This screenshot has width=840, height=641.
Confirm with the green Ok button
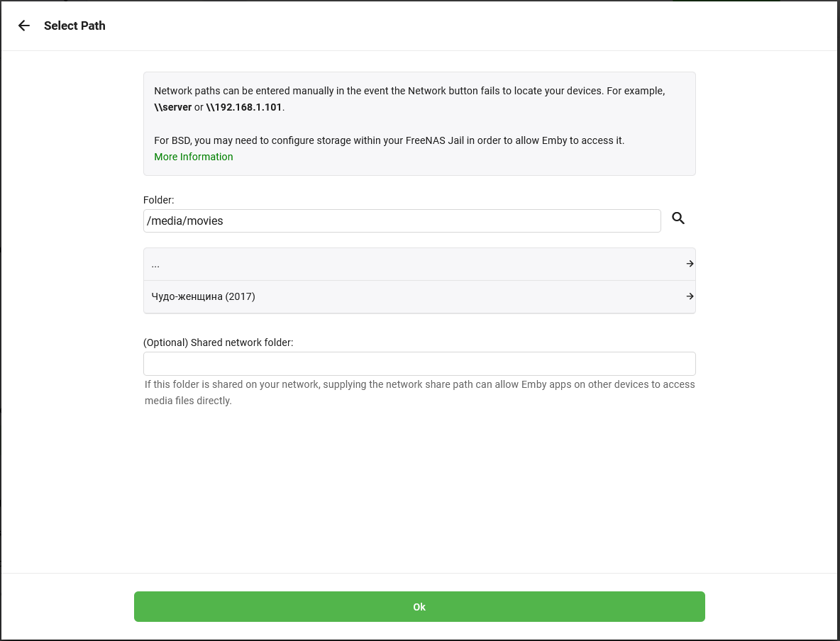pos(419,607)
